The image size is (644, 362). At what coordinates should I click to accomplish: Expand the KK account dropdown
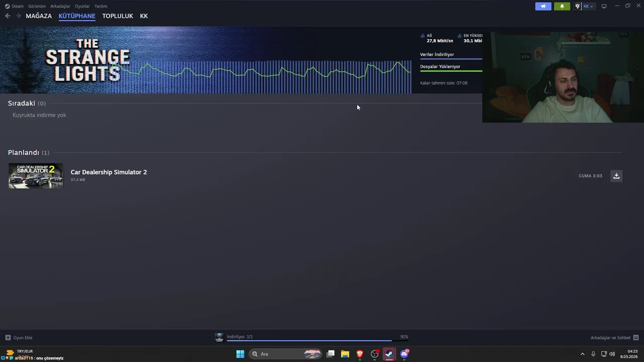pos(588,6)
